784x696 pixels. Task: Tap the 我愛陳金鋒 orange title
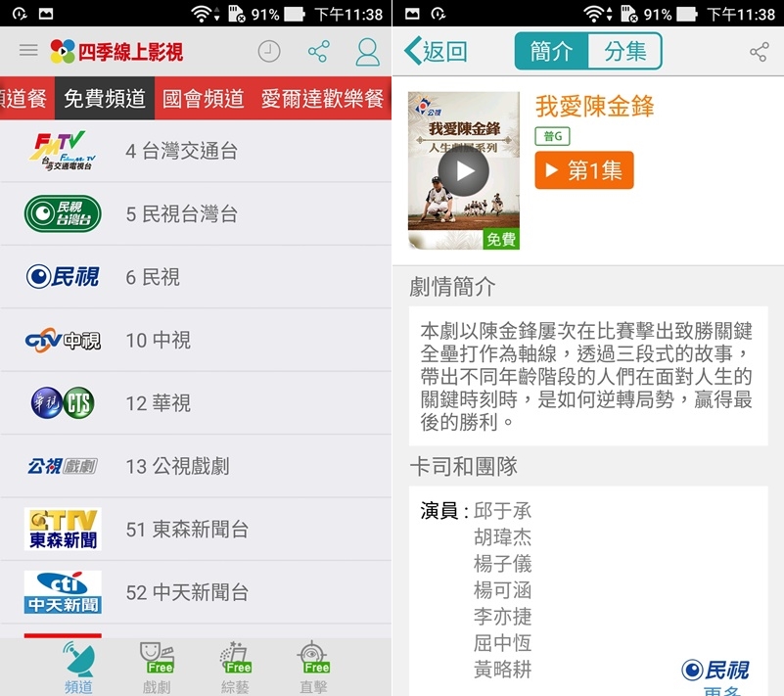[x=594, y=106]
